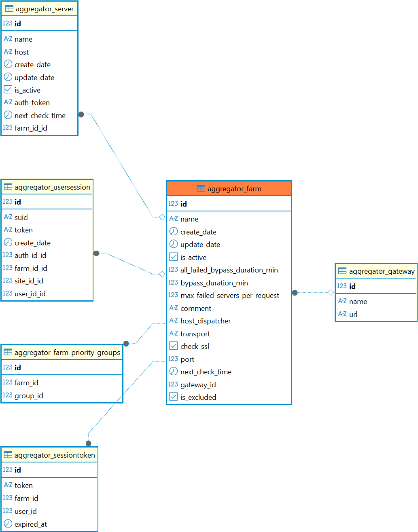Screen dimensions: 418x532
Task: Click clock icon next to expired_at
Action: pyautogui.click(x=8, y=524)
